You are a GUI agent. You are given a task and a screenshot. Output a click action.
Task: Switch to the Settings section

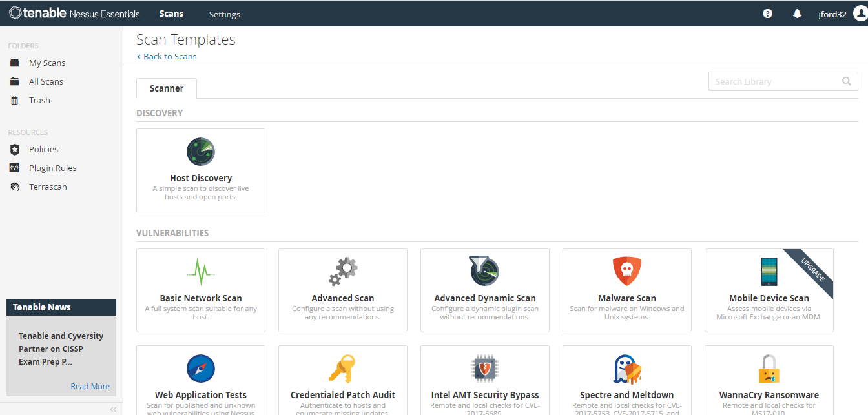(224, 14)
